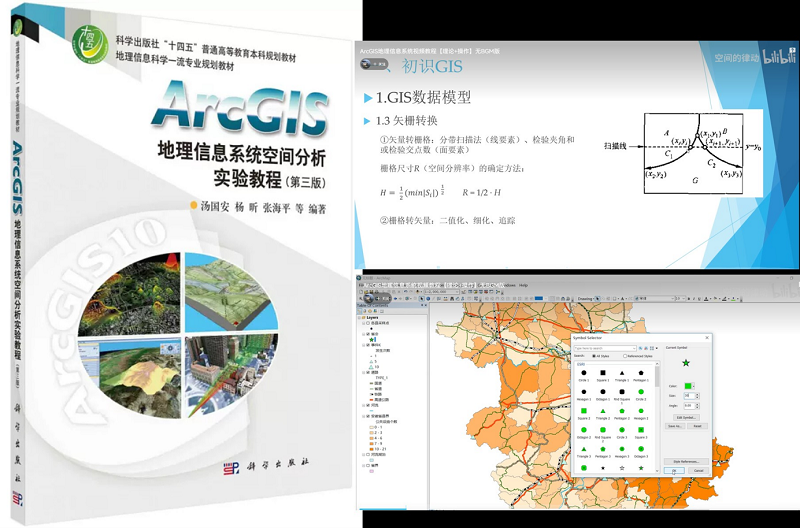Click List By Selection icon in Table Of Contents
Image resolution: width=800 pixels, height=528 pixels.
375,311
